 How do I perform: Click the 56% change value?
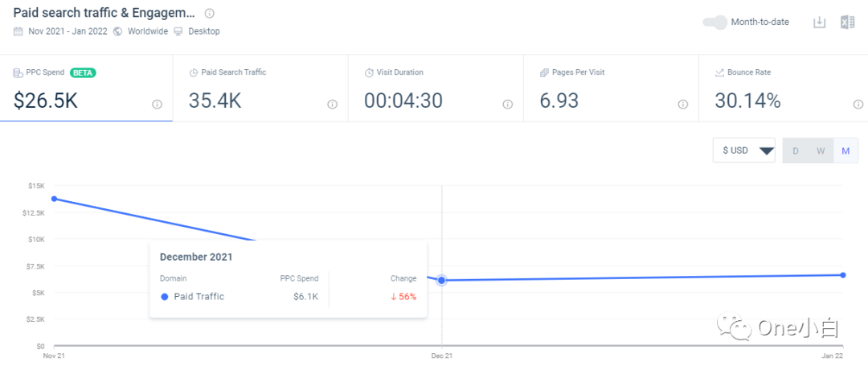pos(403,297)
